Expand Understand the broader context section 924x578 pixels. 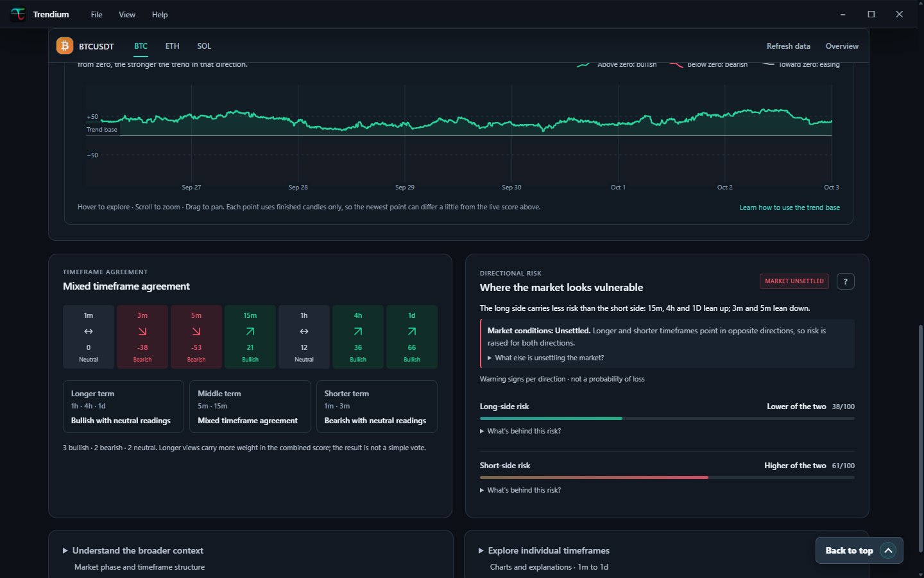tap(133, 550)
